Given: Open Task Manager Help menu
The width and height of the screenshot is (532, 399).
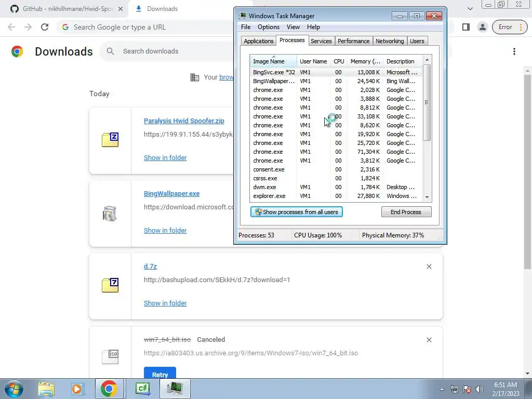Looking at the screenshot, I should coord(313,27).
